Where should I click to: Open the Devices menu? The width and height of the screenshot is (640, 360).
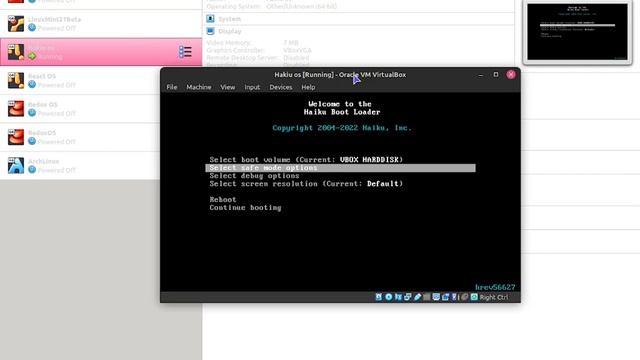[x=281, y=87]
